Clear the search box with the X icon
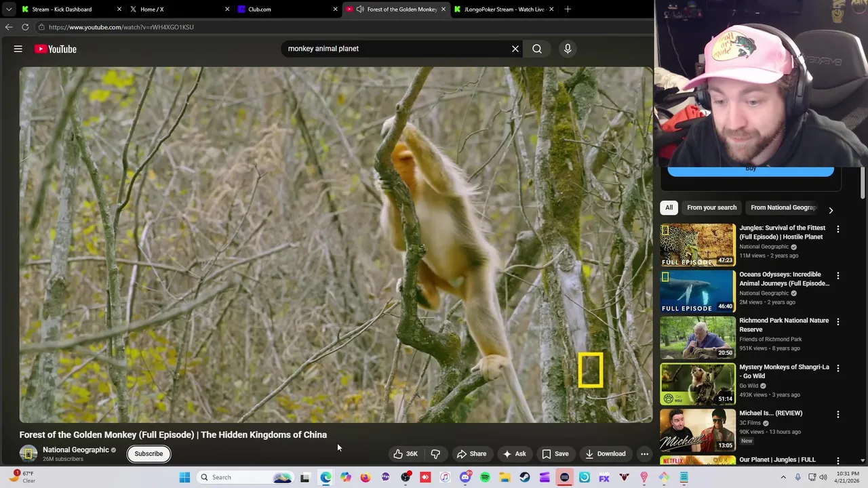This screenshot has width=868, height=488. click(x=515, y=49)
